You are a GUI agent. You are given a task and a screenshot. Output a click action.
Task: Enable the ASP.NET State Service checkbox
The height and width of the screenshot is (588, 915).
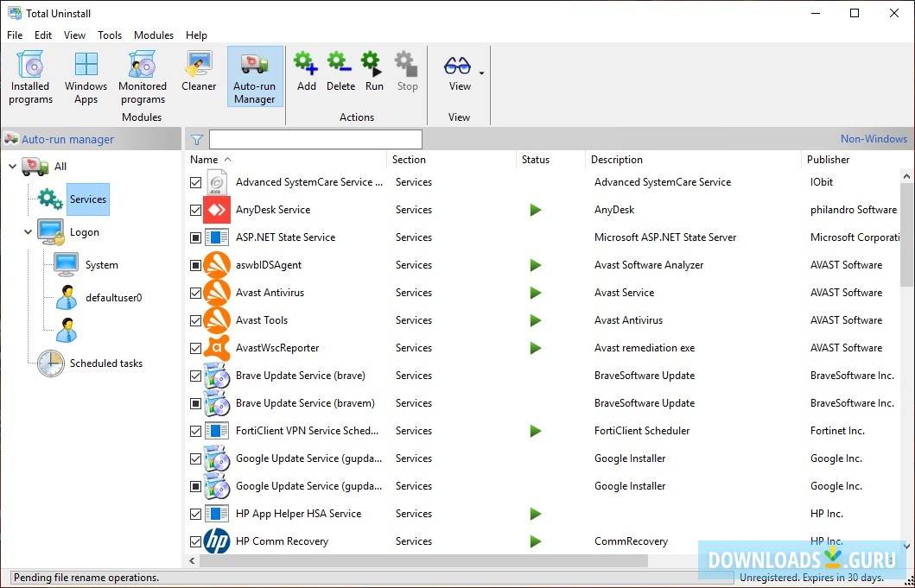(194, 237)
